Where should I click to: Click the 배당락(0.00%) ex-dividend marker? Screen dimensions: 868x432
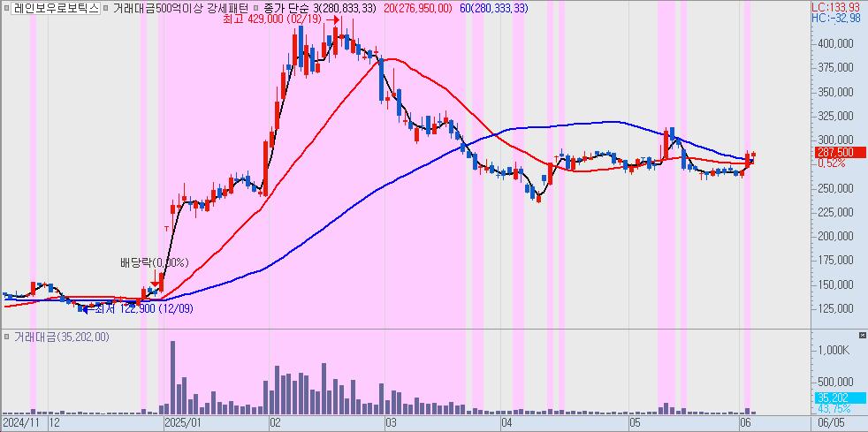(x=155, y=263)
